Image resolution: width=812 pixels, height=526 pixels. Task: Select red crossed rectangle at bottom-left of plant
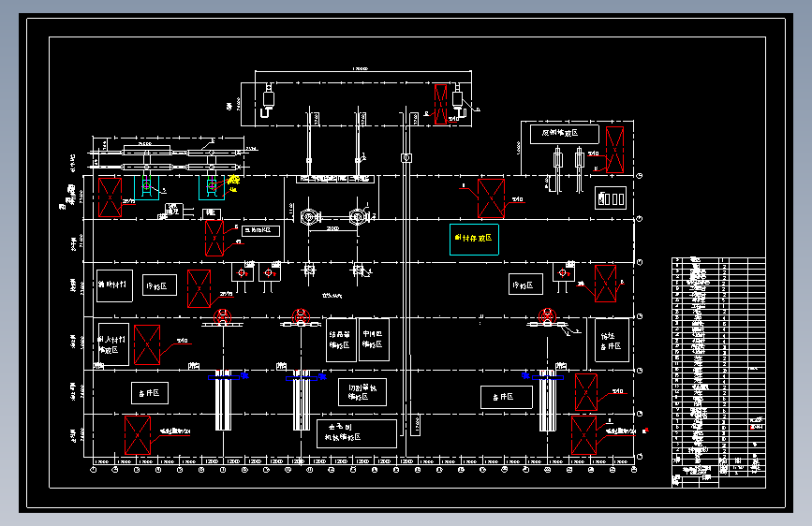click(x=138, y=435)
